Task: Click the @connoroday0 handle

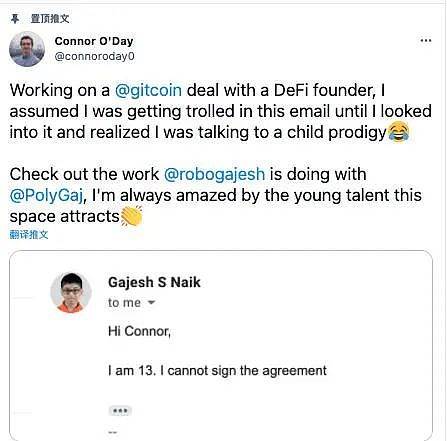Action: 95,56
